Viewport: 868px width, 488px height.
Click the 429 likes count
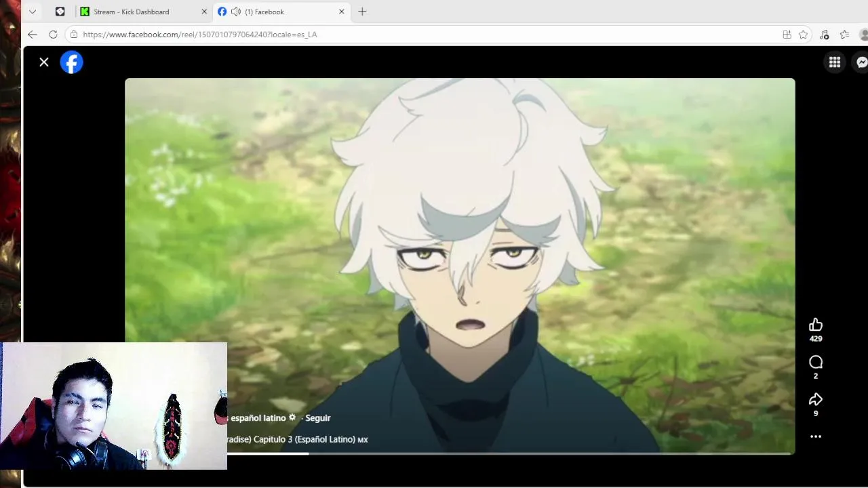(x=816, y=339)
